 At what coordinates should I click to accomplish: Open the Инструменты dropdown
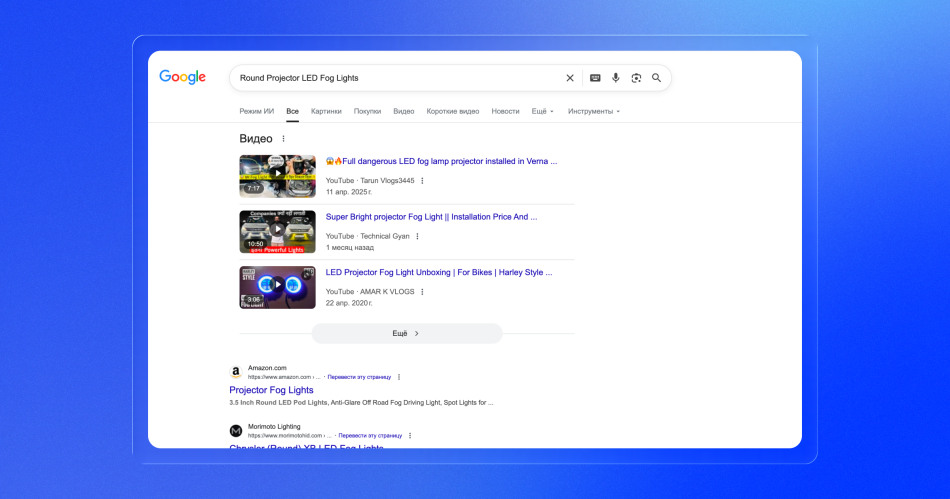point(593,111)
